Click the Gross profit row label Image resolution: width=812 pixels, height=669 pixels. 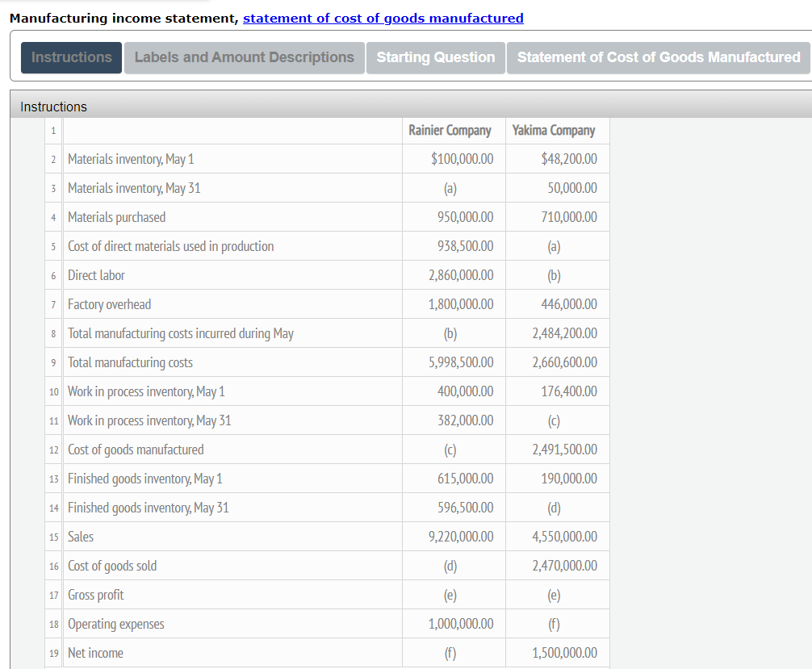96,595
